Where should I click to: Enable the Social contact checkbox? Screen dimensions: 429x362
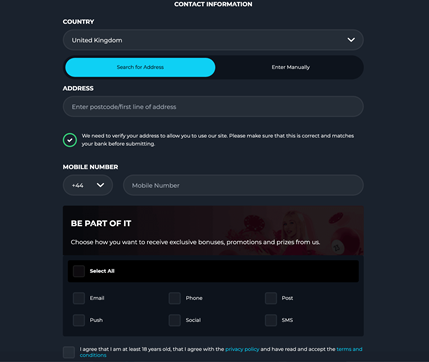pyautogui.click(x=175, y=320)
